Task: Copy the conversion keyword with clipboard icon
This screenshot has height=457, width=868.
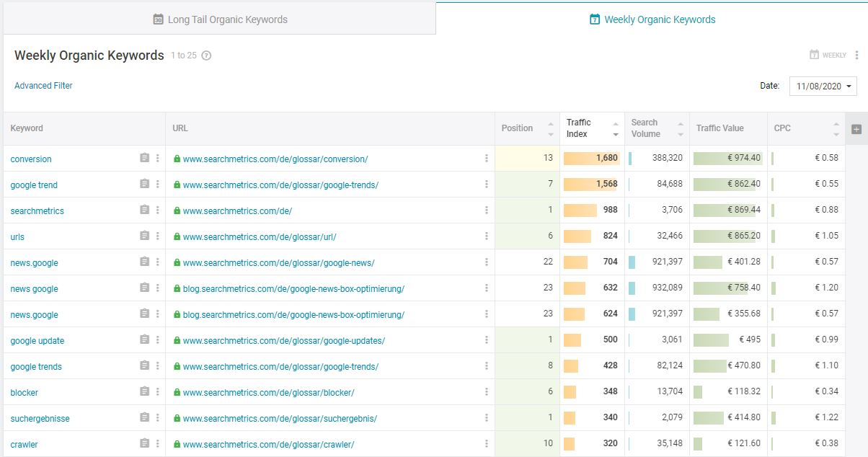Action: point(144,159)
